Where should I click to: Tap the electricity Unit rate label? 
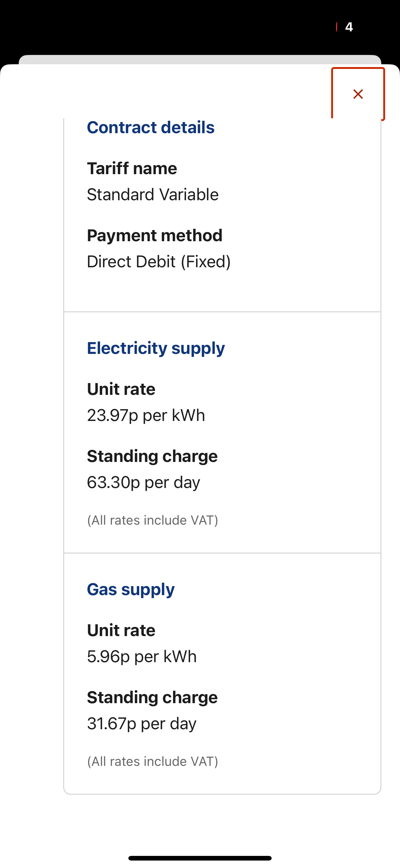(121, 389)
